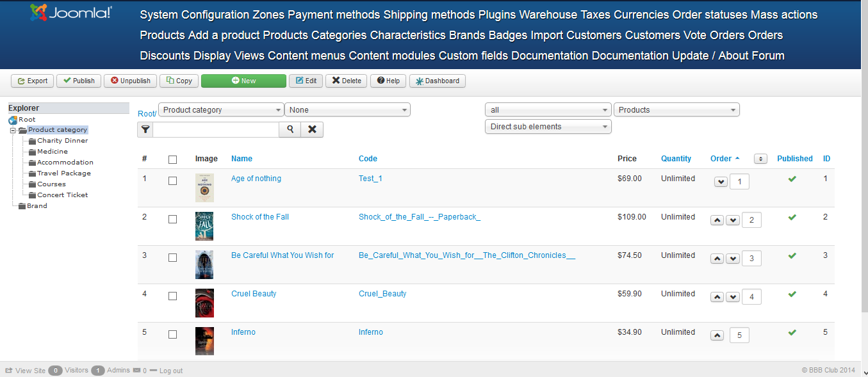Viewport: 868px width, 377px height.
Task: Click the order field of Be Careful What You Wish for row
Action: (751, 259)
